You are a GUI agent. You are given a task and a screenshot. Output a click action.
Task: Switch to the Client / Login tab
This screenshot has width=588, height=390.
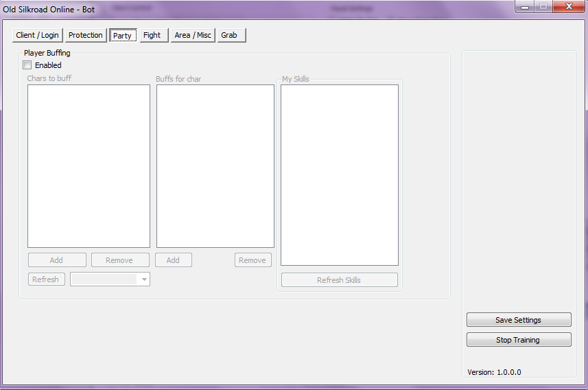tap(37, 35)
